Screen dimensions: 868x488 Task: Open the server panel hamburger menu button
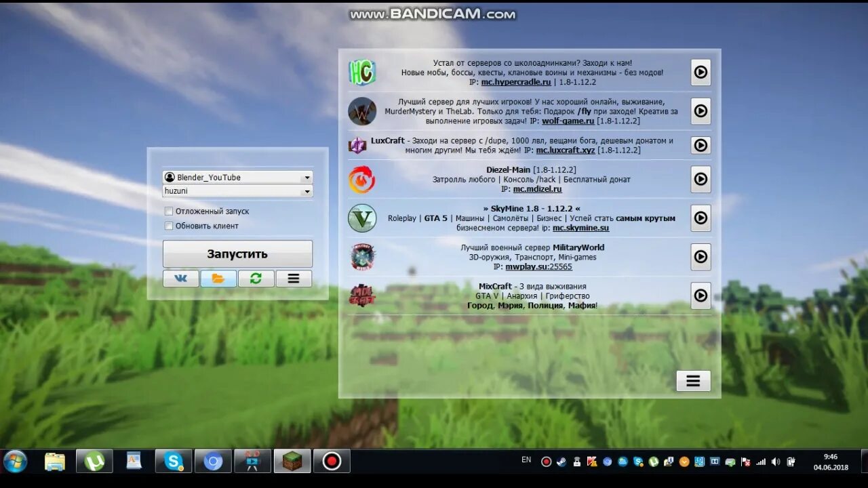click(x=693, y=381)
